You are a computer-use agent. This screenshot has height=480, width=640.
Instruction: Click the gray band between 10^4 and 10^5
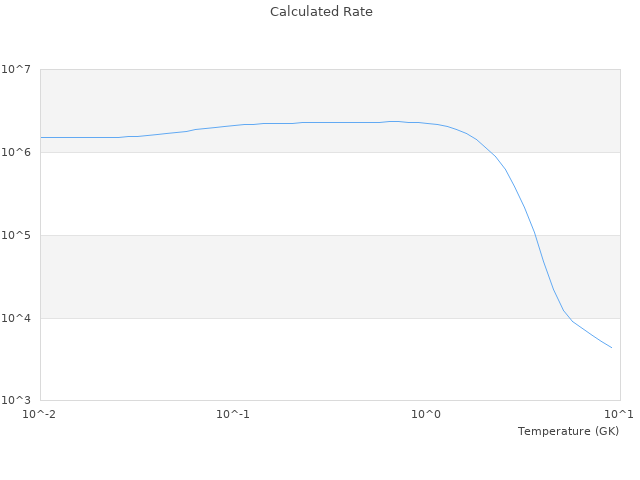point(300,276)
